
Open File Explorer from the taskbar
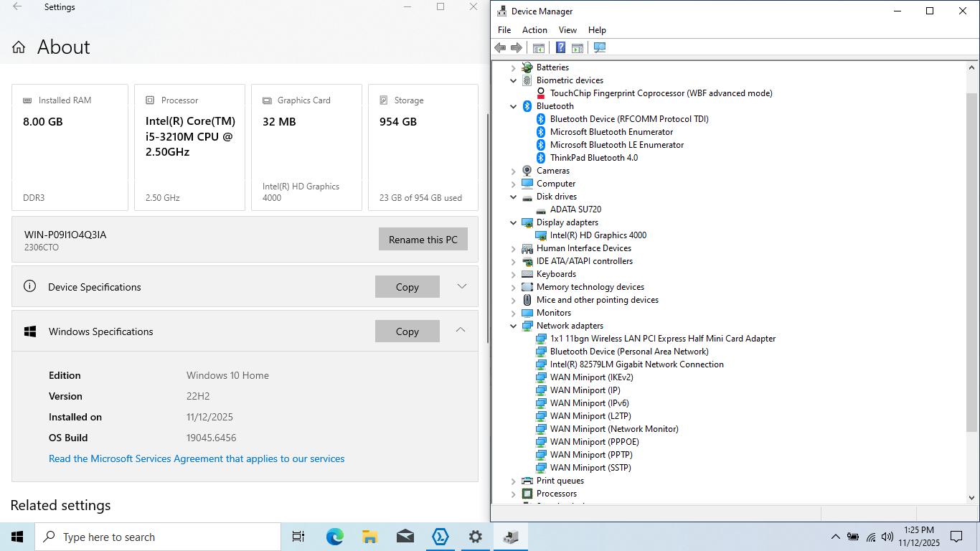tap(369, 537)
